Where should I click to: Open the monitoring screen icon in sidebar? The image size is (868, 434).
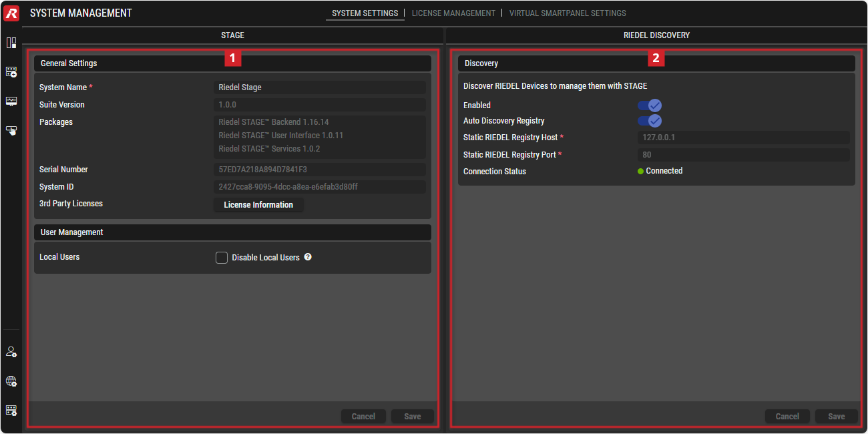pyautogui.click(x=11, y=101)
